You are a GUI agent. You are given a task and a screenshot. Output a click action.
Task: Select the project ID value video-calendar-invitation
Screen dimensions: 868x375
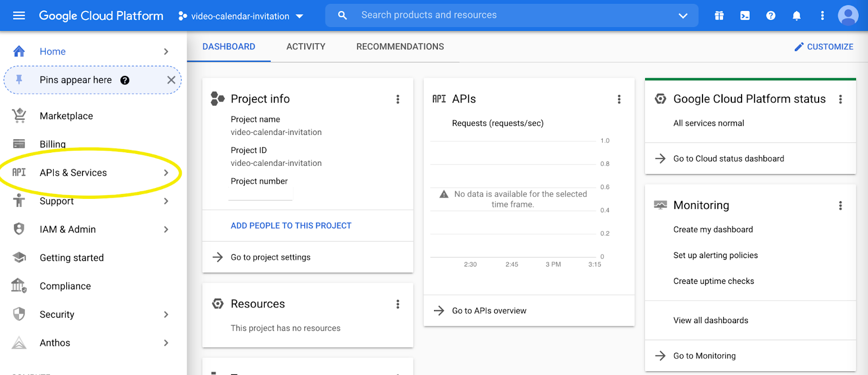(276, 163)
